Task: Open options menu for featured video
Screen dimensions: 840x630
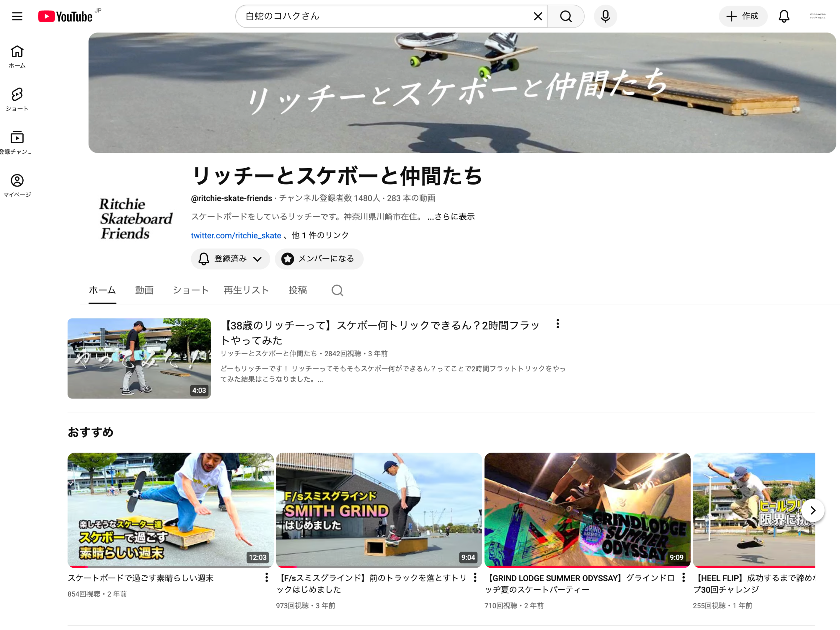Action: pyautogui.click(x=557, y=324)
